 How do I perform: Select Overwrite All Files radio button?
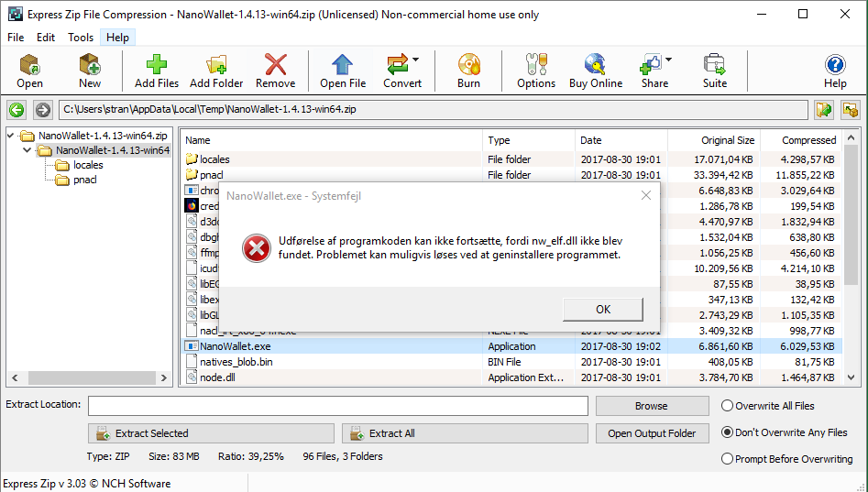tap(728, 406)
